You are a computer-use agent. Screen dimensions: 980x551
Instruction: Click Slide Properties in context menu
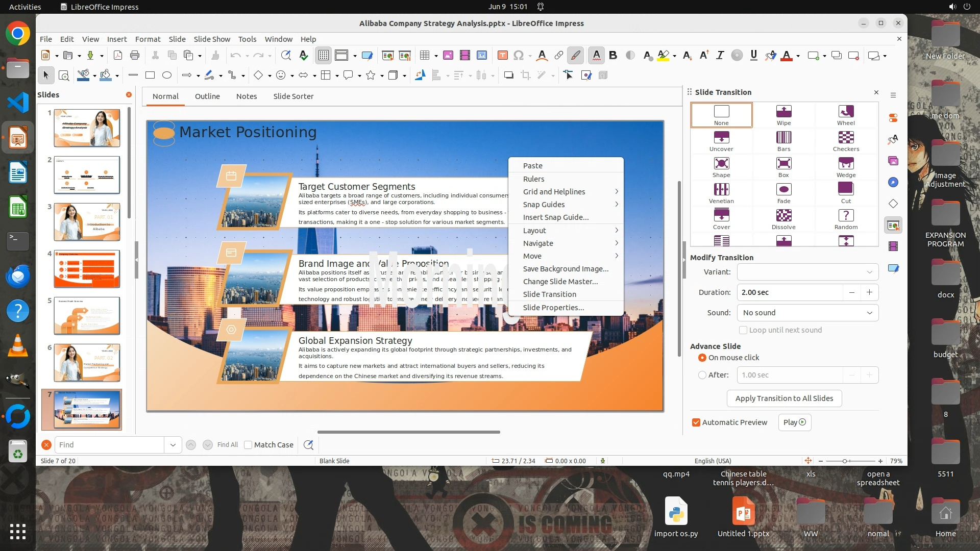pyautogui.click(x=553, y=308)
